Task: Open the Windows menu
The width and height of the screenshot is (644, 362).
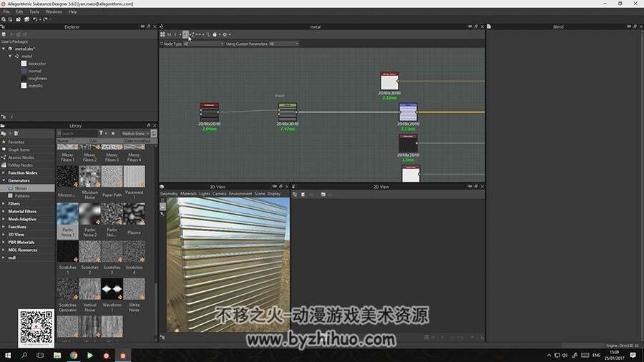Action: [54, 12]
